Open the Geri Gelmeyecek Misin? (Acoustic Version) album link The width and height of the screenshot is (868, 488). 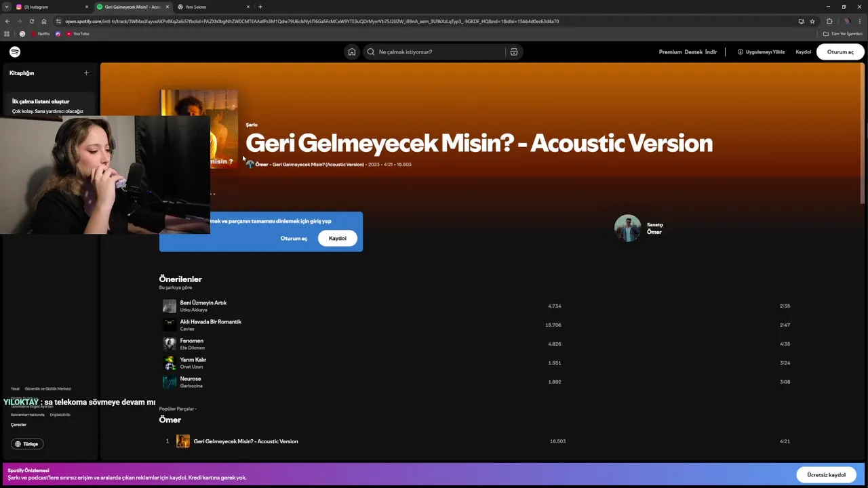[x=318, y=164]
